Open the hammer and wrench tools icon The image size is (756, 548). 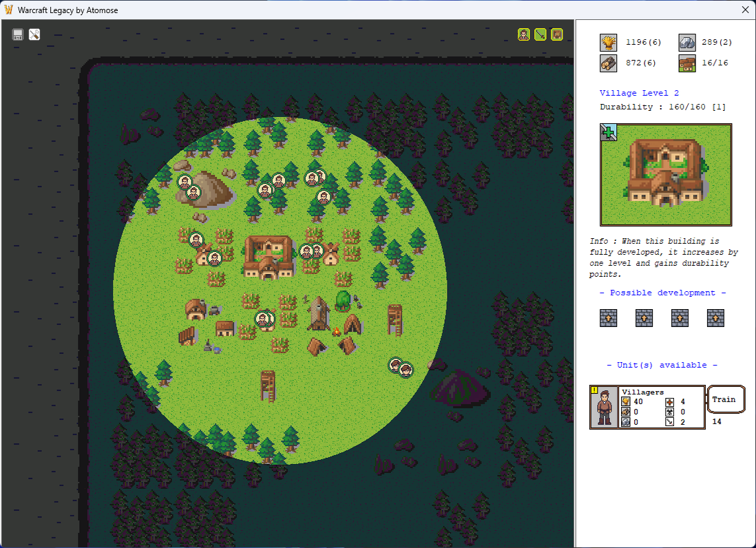coord(34,34)
